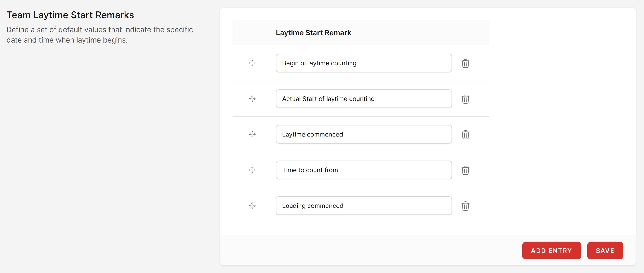Click drag handle beside 'Begin of laytime counting'
This screenshot has width=644, height=273.
[252, 63]
